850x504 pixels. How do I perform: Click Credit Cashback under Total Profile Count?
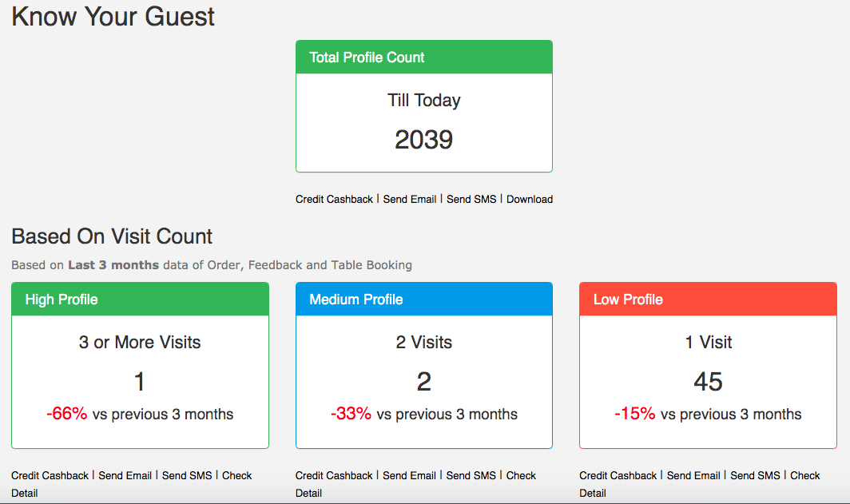click(x=334, y=199)
